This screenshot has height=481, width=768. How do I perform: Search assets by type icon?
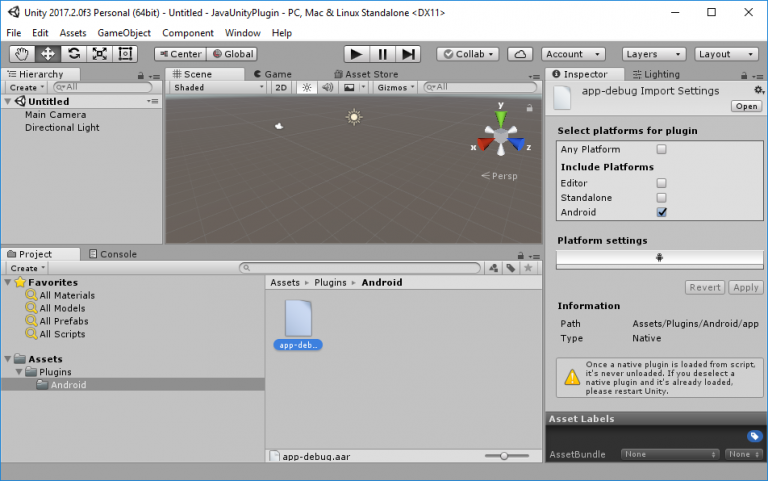[493, 268]
